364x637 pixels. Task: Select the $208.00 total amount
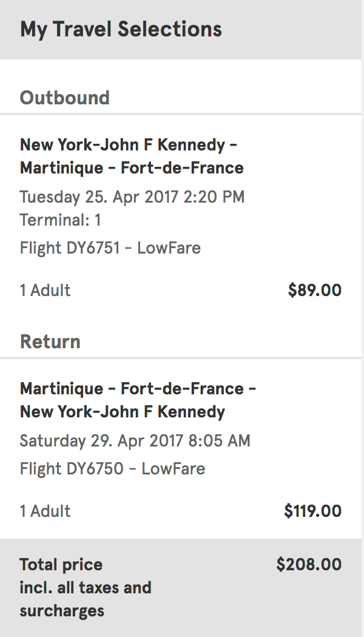(309, 565)
